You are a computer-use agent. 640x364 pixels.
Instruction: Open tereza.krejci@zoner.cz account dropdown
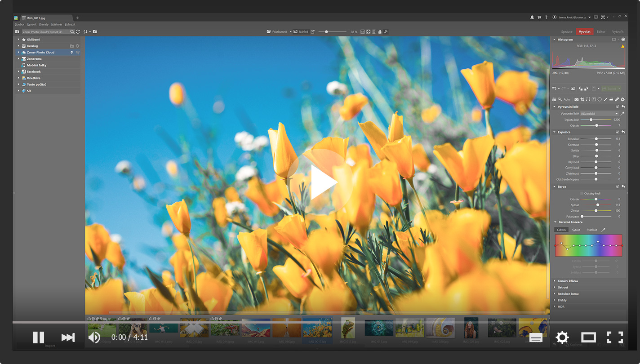pyautogui.click(x=573, y=18)
